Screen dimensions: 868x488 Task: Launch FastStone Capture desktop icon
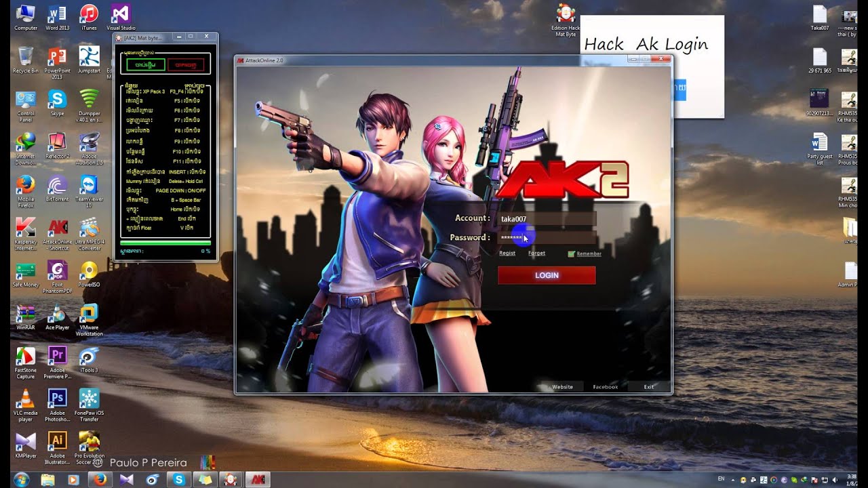[26, 363]
